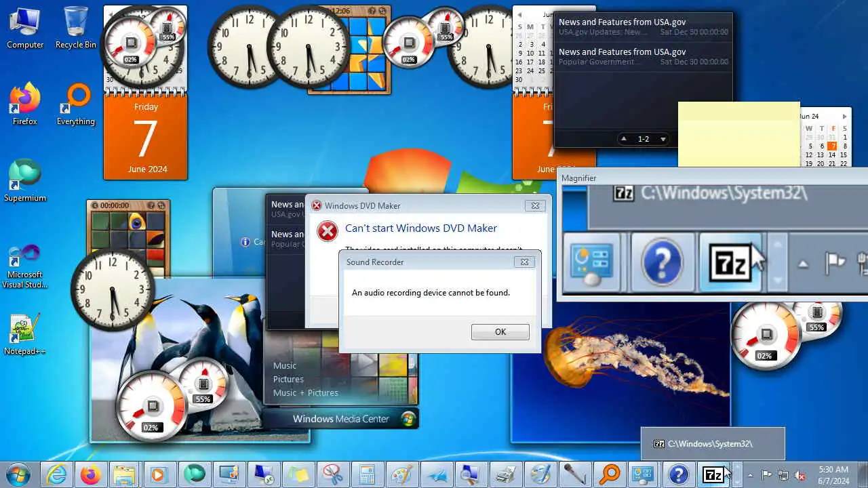Open Snipping Tool scissors icon on taskbar

pos(332,475)
